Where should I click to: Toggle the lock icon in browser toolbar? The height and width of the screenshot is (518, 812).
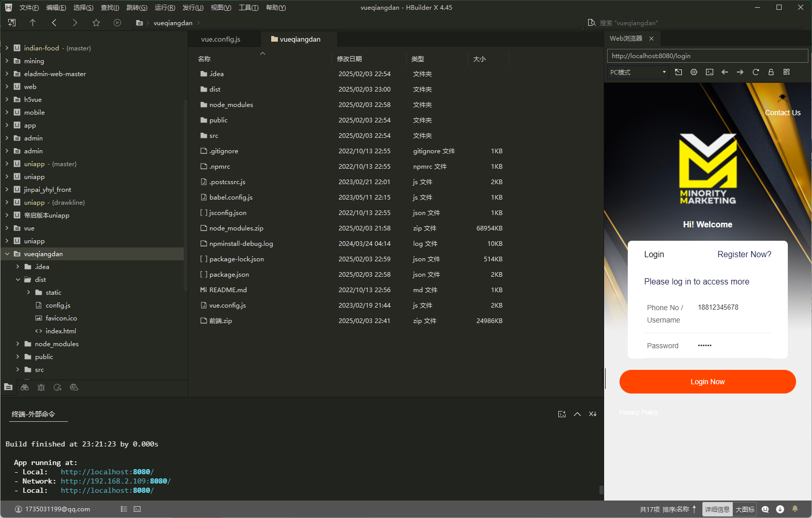771,72
